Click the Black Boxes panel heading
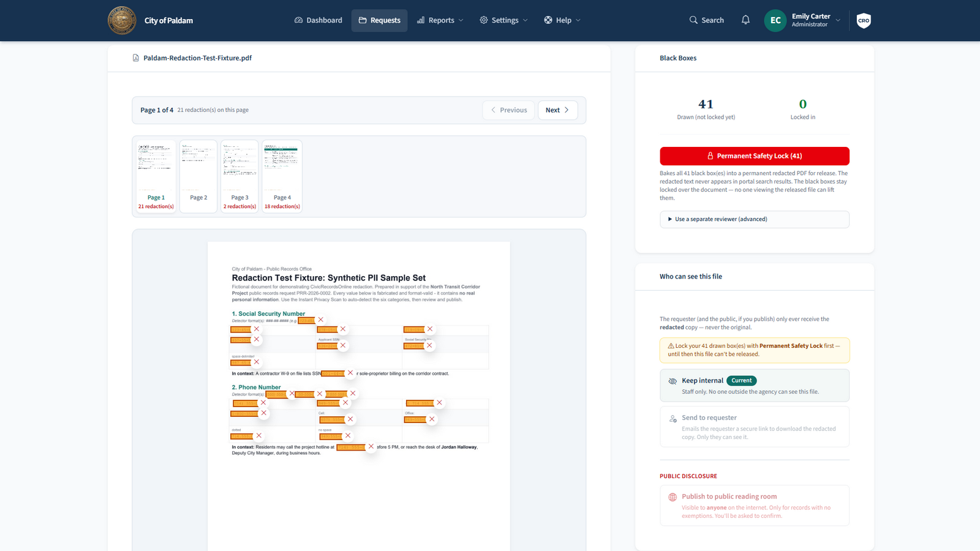The width and height of the screenshot is (980, 551). coord(678,58)
